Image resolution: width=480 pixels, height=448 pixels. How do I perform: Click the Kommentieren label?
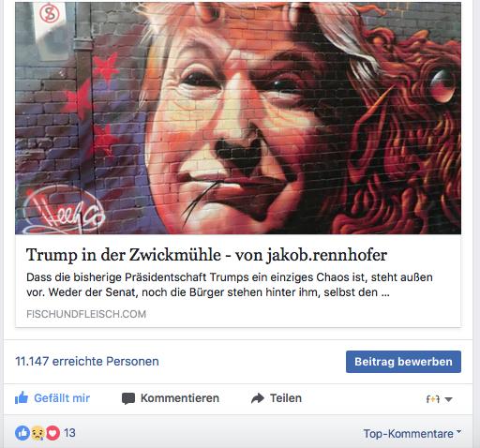pyautogui.click(x=180, y=398)
